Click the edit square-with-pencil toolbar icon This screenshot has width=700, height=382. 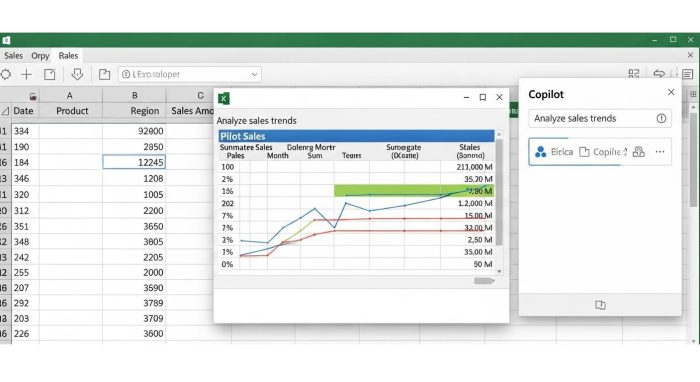[x=50, y=75]
